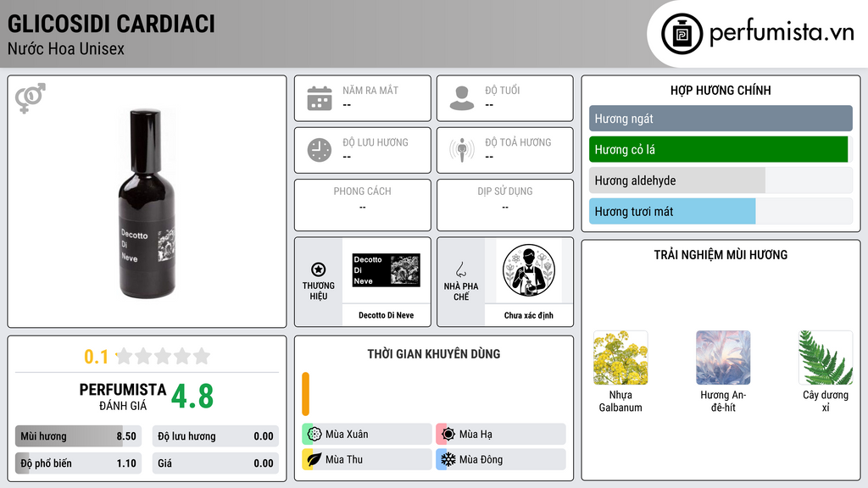Click the perfumista.vn site name
Image resolution: width=868 pixels, height=488 pixels.
tap(782, 33)
